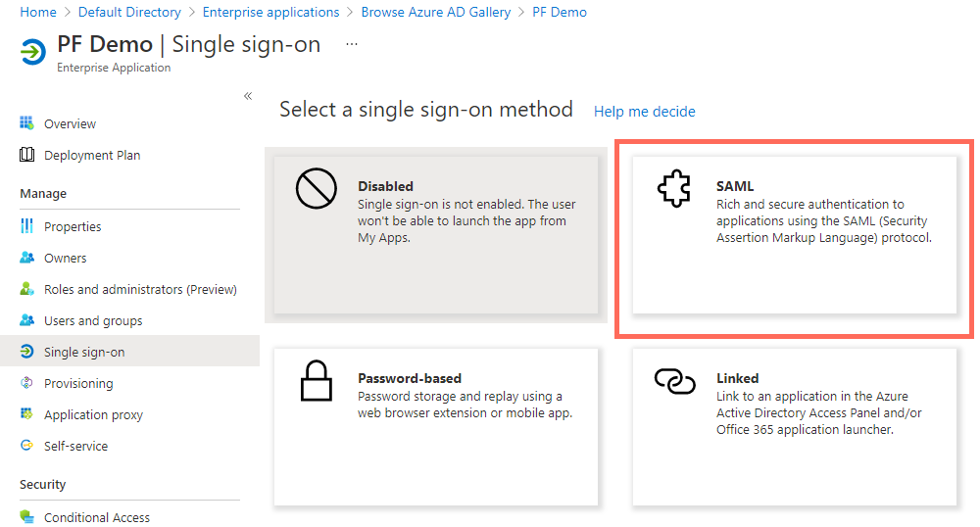Open the ellipsis more options menu

tap(352, 44)
